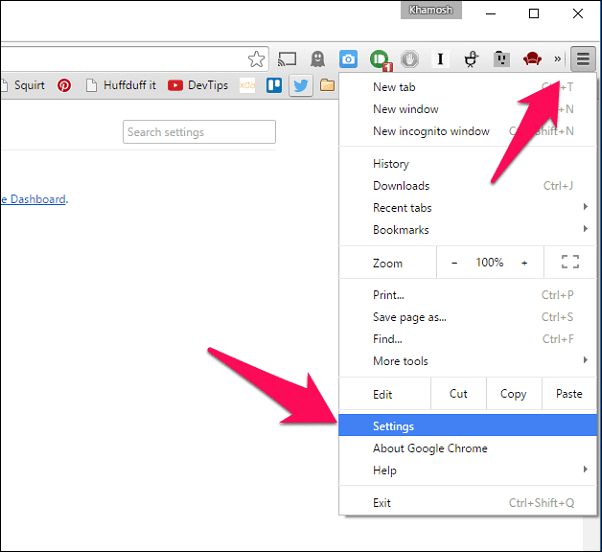Click Copy in the Edit row
The height and width of the screenshot is (552, 602).
[x=513, y=394]
